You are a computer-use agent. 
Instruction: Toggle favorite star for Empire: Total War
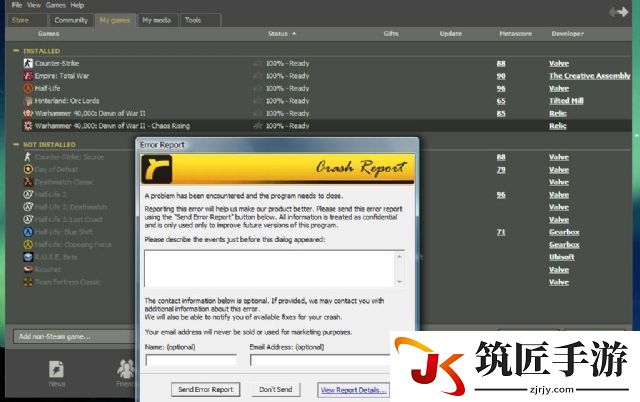pyautogui.click(x=258, y=76)
